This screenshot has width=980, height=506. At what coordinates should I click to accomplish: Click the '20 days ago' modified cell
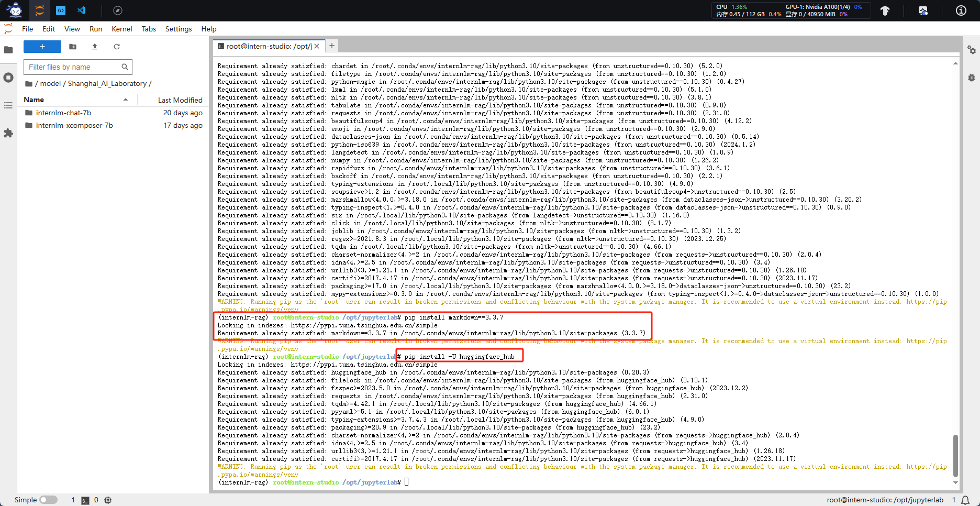[x=183, y=113]
